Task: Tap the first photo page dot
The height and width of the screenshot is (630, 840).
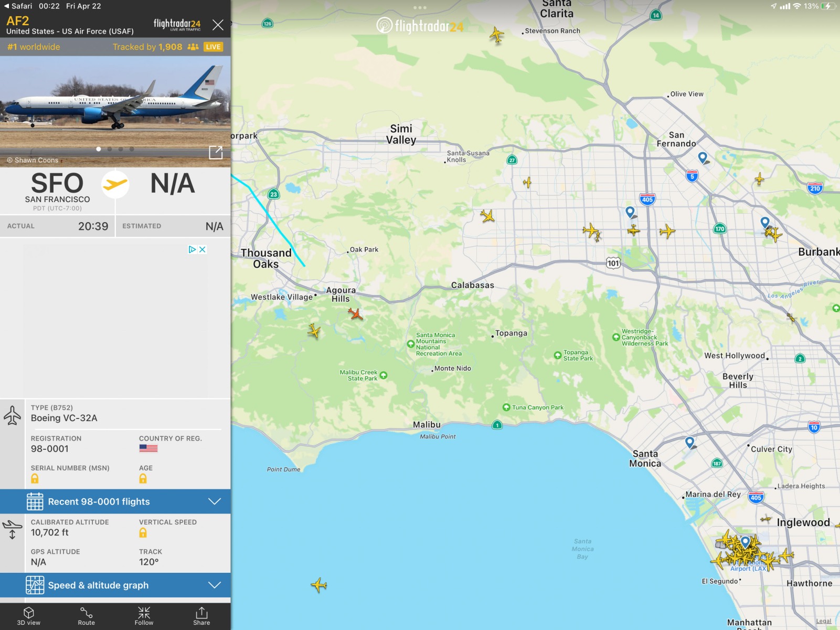Action: pos(98,149)
